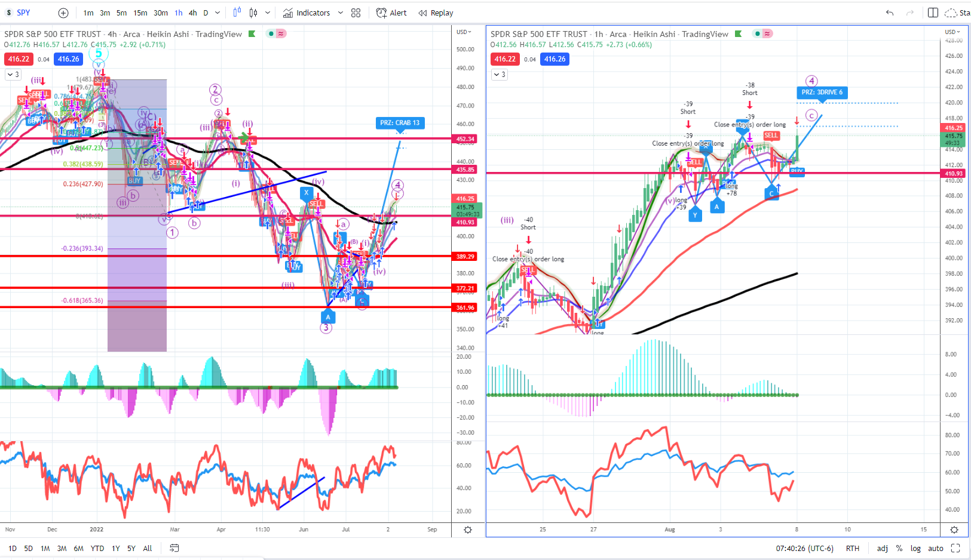Select the 5m timeframe

[x=121, y=13]
